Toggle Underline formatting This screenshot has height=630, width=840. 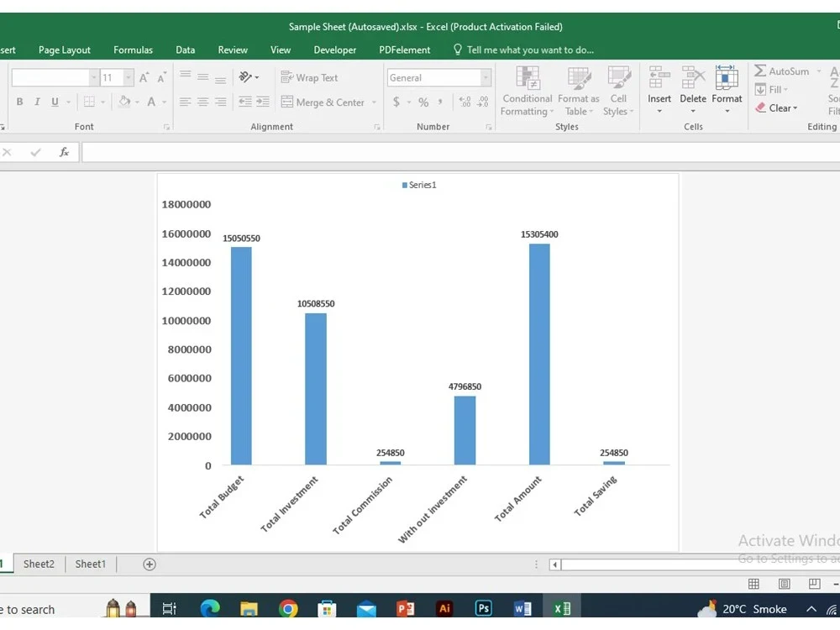pyautogui.click(x=55, y=102)
